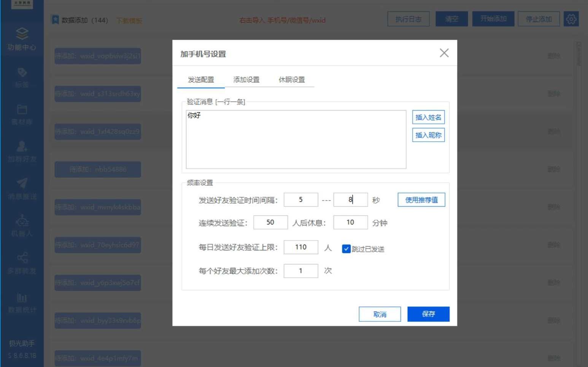Screen dimensions: 588x367
Task: Close the 加手机号设置 dialog
Action: tap(444, 53)
